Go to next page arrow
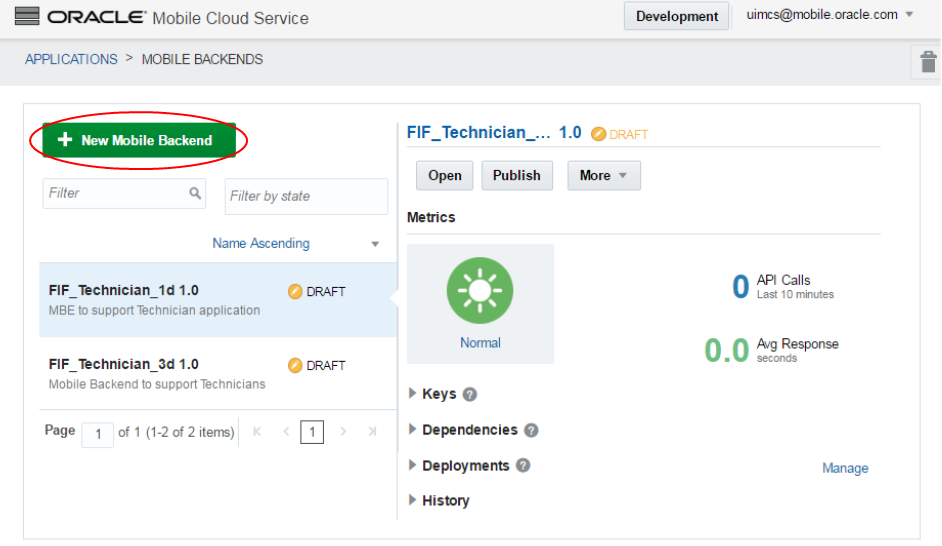942x546 pixels. pos(343,431)
